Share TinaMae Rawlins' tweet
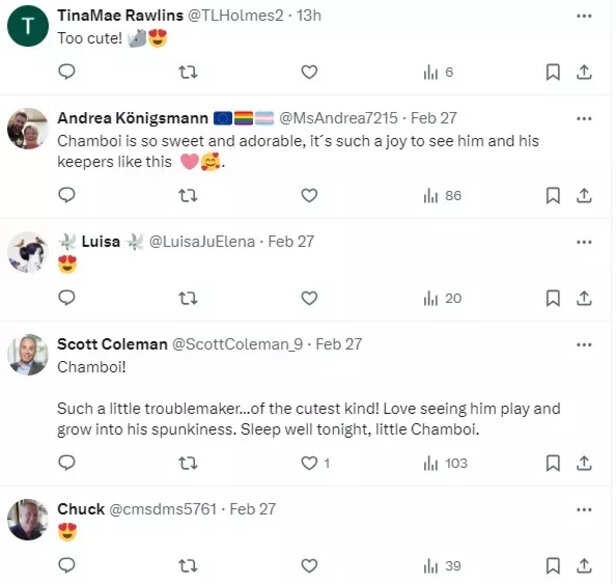Viewport: 616px width, 584px height. pos(584,72)
